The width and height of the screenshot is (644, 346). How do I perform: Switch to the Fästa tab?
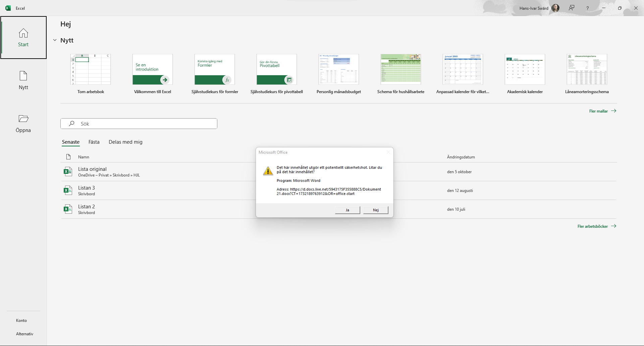94,142
